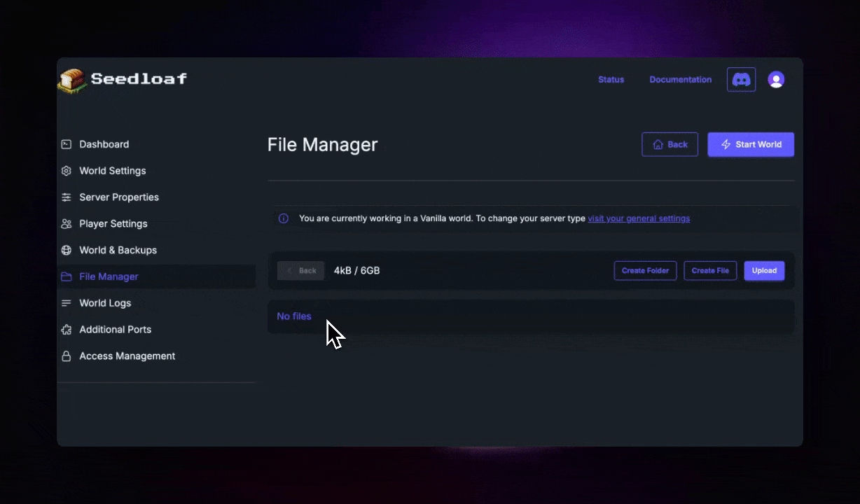
Task: Click the Upload button
Action: click(x=764, y=271)
